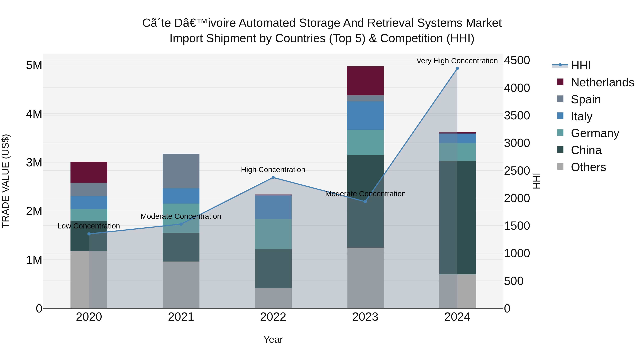Click the Others gray legend swatch
644x362 pixels.
pyautogui.click(x=560, y=166)
